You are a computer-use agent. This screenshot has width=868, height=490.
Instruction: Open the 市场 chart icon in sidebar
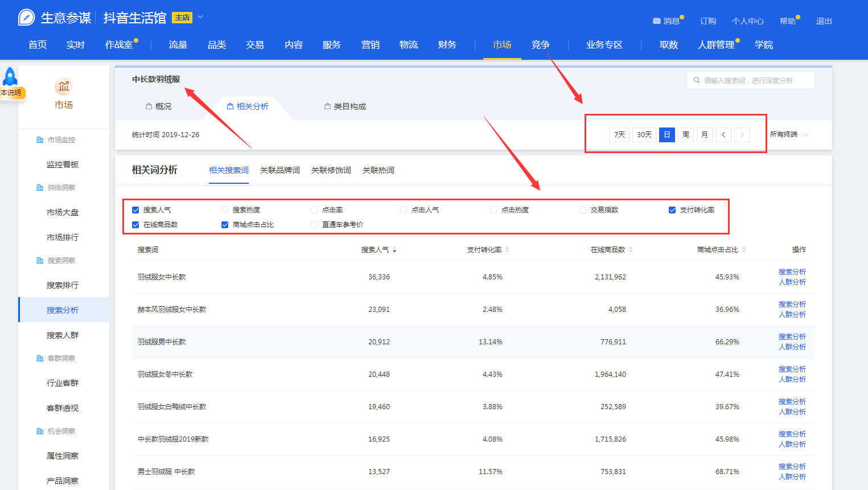pyautogui.click(x=64, y=87)
